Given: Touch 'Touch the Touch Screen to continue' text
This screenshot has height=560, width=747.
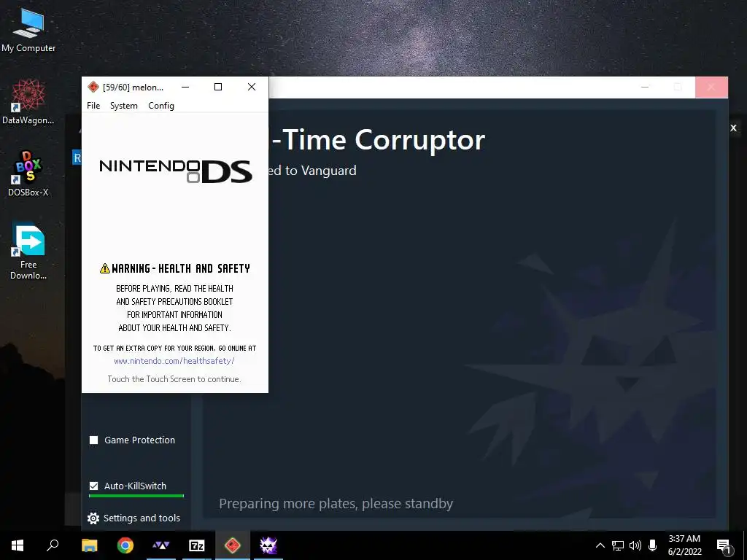Looking at the screenshot, I should click(x=174, y=379).
